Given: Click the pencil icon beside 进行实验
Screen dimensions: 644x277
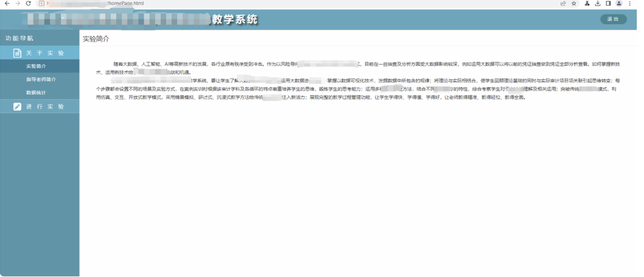Looking at the screenshot, I should point(17,107).
